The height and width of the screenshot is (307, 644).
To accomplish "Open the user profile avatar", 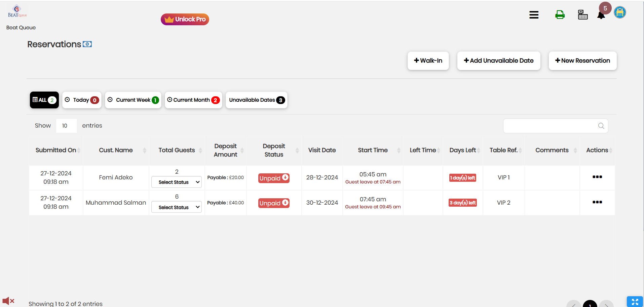I will point(620,13).
